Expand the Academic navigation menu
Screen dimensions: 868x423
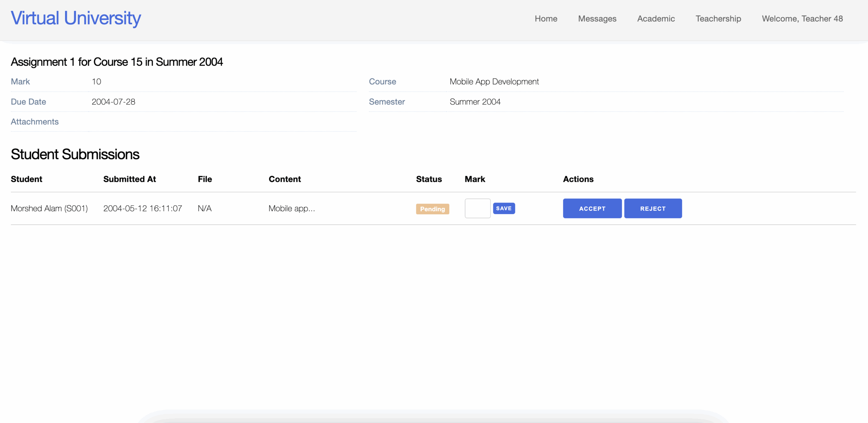pos(656,19)
